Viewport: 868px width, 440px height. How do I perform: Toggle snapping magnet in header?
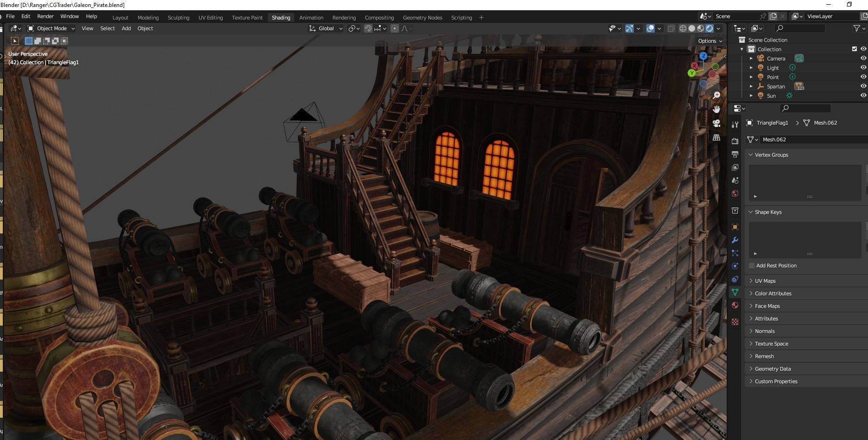click(x=368, y=28)
